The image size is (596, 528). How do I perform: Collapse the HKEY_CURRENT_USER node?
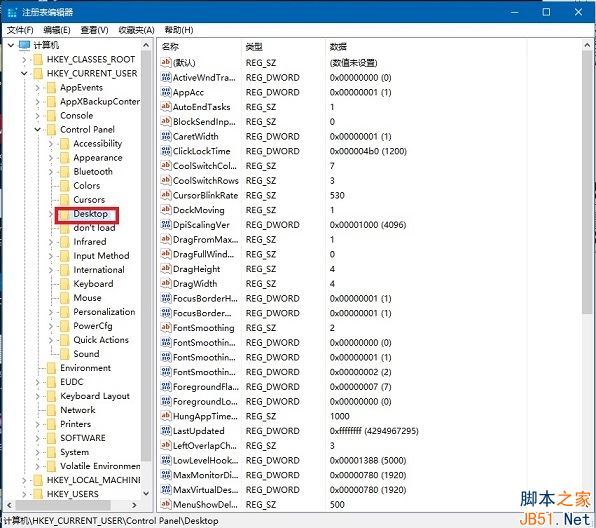[x=24, y=73]
